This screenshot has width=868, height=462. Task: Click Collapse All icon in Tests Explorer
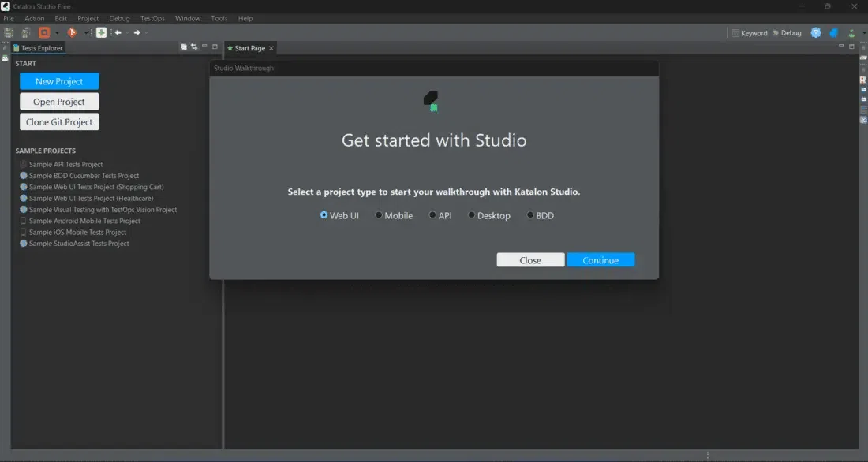[184, 47]
